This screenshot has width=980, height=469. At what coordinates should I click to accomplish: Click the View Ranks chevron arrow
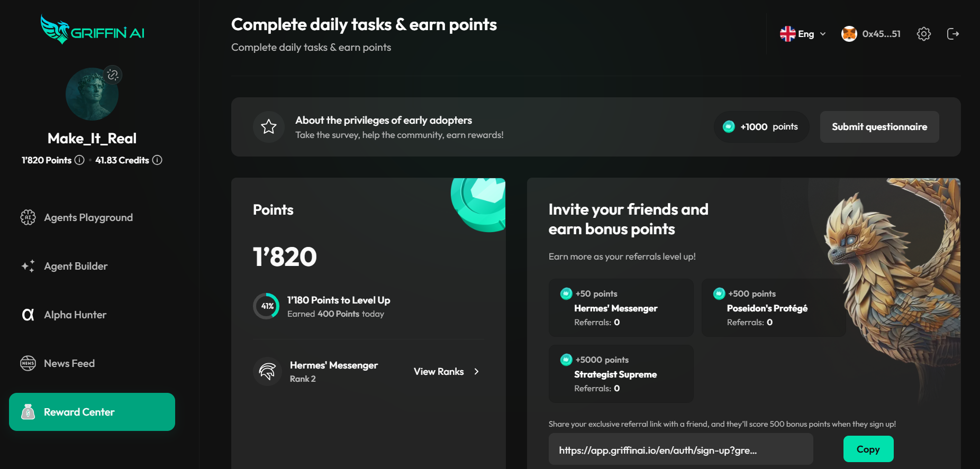476,372
